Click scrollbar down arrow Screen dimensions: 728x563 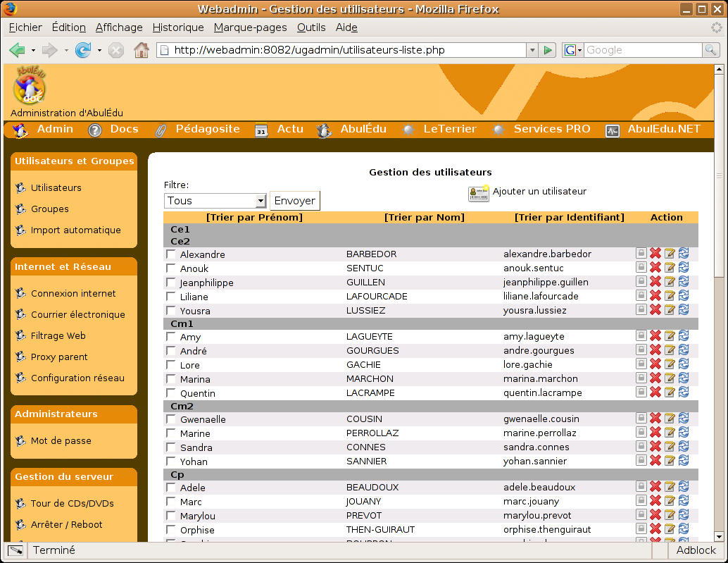[x=719, y=536]
